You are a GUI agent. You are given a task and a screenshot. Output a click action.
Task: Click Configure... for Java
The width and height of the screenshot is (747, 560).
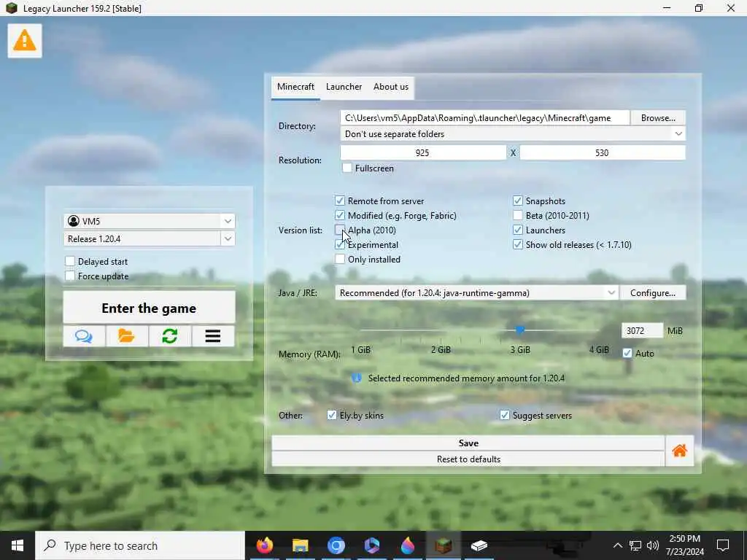point(653,293)
